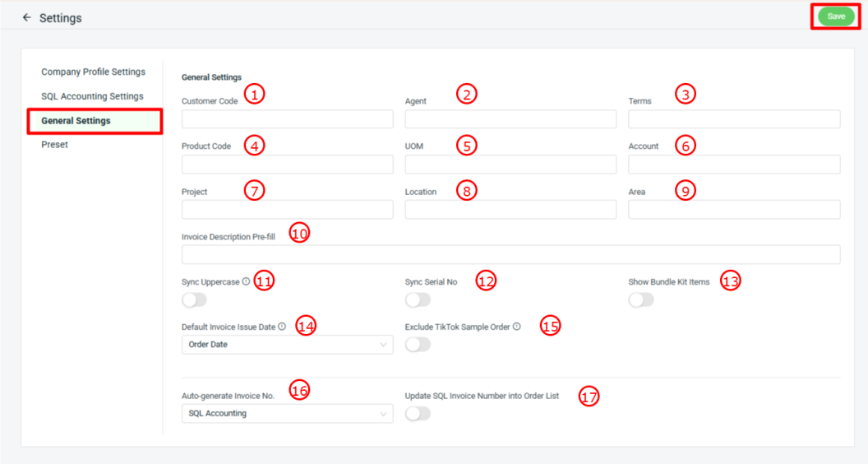Enable the Sync Uppercase toggle

point(194,299)
